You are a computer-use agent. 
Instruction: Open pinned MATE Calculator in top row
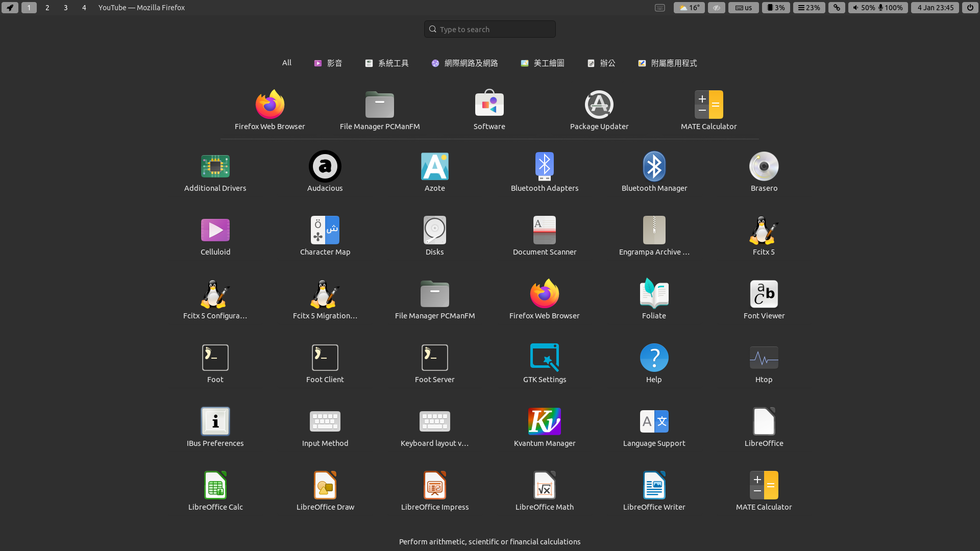709,111
